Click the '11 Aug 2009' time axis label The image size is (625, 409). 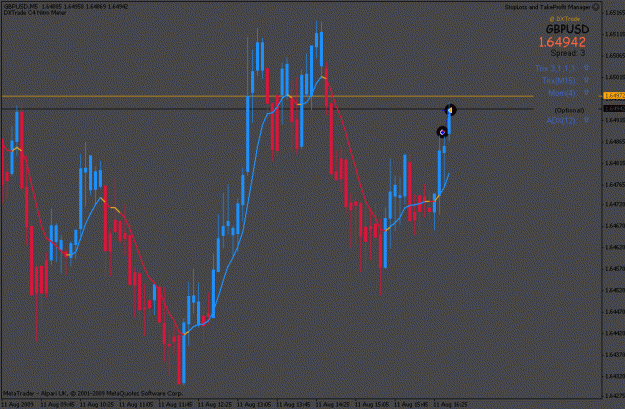18,405
